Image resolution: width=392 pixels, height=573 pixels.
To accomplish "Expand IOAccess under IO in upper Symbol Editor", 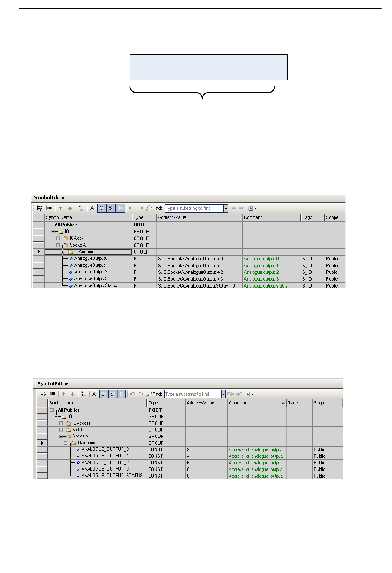I will 58,238.
